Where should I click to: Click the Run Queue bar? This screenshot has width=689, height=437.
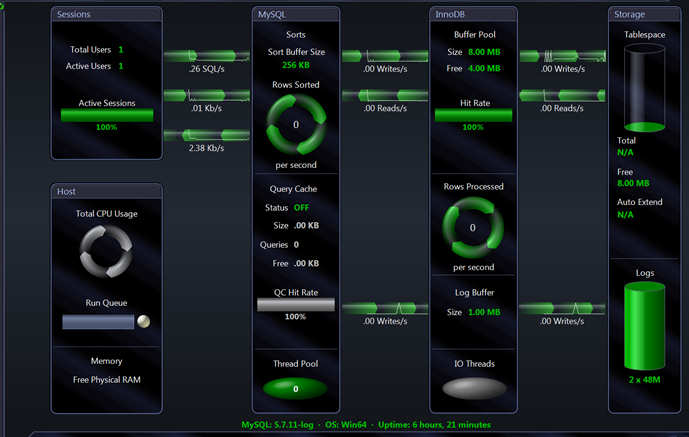(x=98, y=321)
